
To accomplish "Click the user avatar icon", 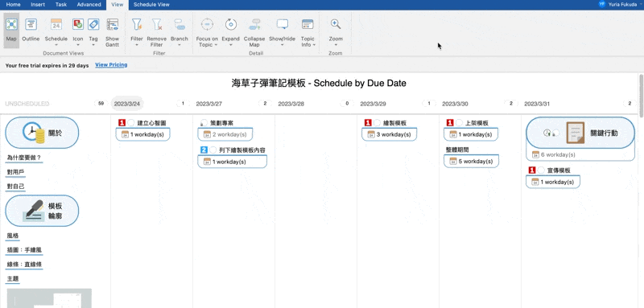I will coord(602,4).
